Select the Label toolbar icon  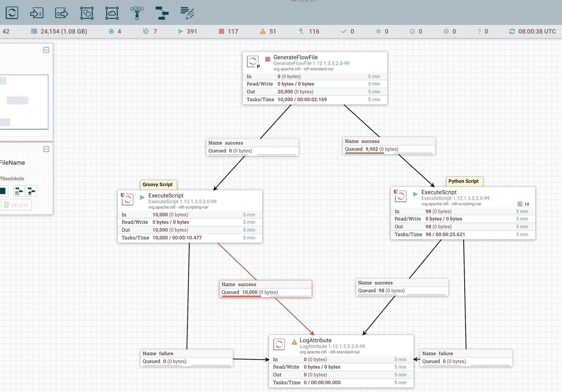point(187,13)
